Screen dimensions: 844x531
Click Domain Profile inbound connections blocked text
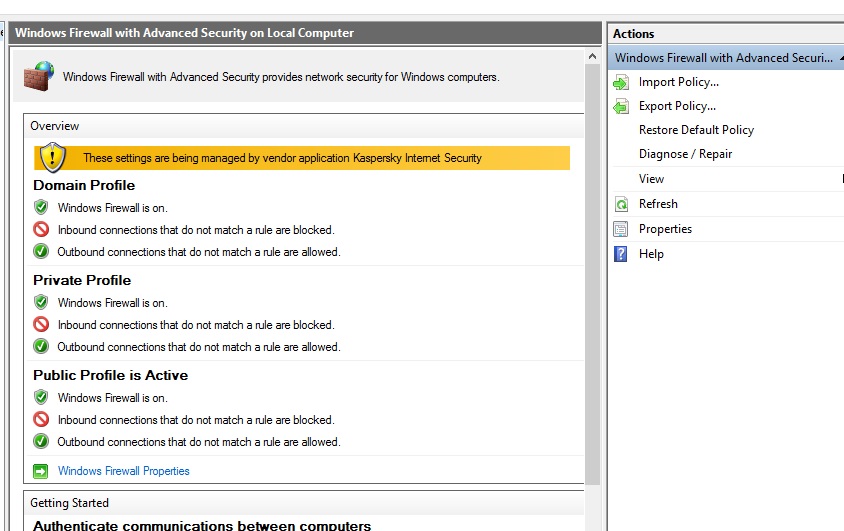(x=196, y=230)
